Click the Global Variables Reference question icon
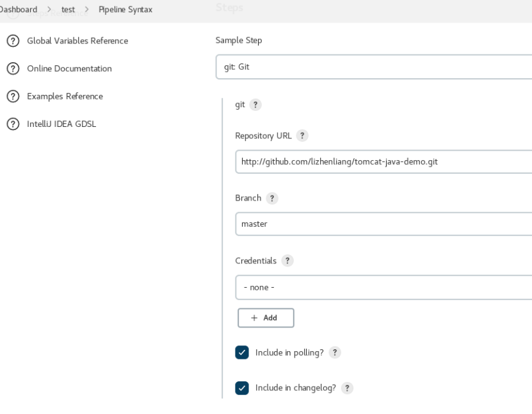 pyautogui.click(x=12, y=41)
